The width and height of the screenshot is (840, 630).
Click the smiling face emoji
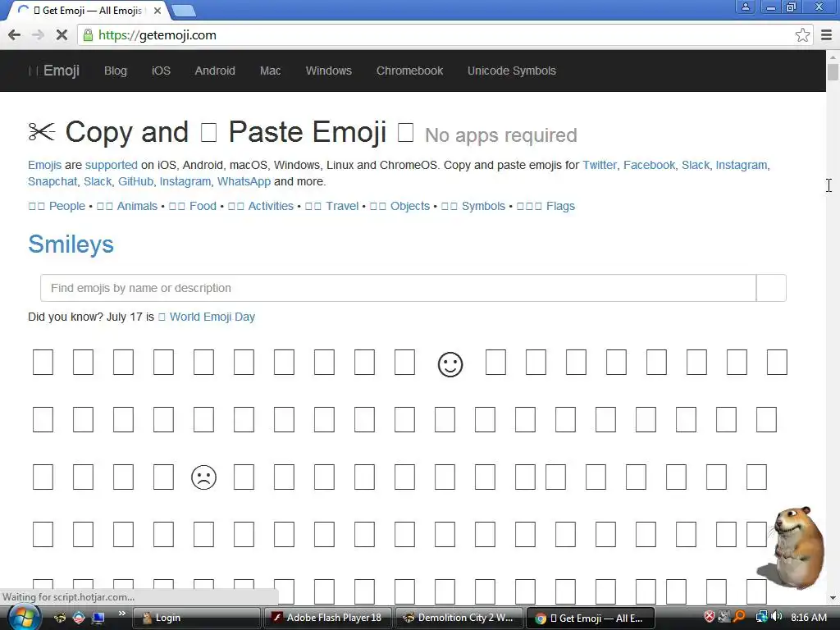point(450,365)
